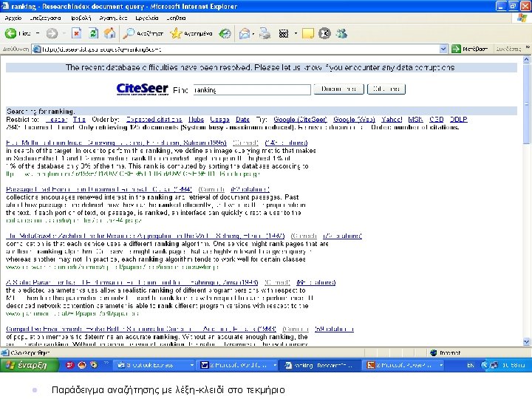This screenshot has height=399, width=532.
Task: Click the vertical scrollbar down arrow
Action: pyautogui.click(x=526, y=341)
